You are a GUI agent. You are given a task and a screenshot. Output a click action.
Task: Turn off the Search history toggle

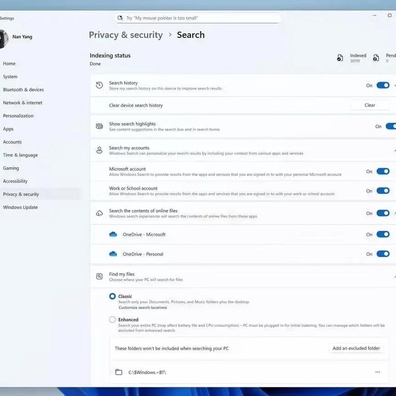pos(383,85)
